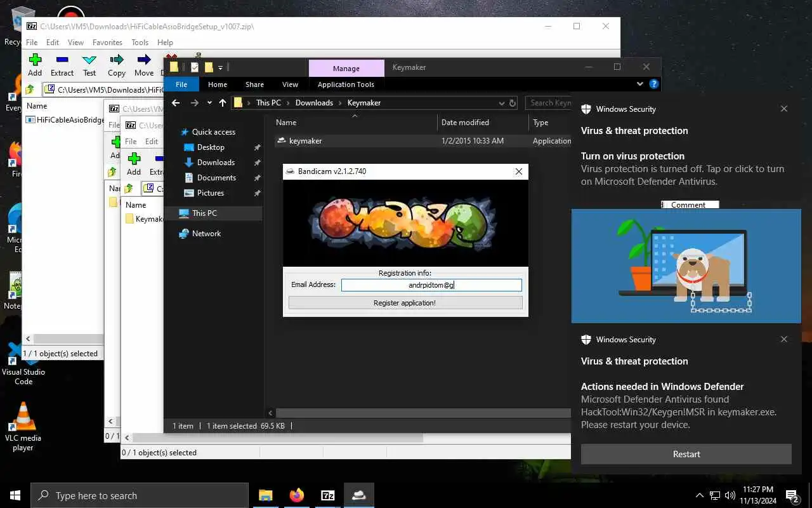Open View menu in rear 7-Zip window

(x=75, y=43)
